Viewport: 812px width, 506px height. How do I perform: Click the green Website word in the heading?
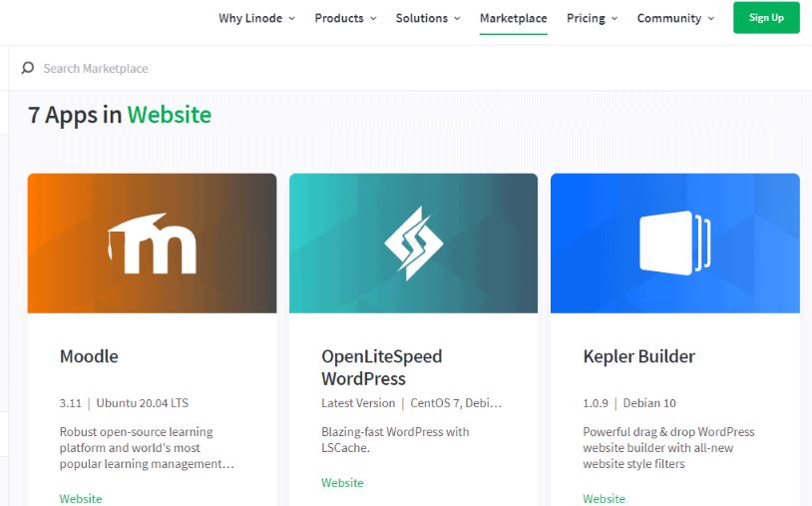170,115
